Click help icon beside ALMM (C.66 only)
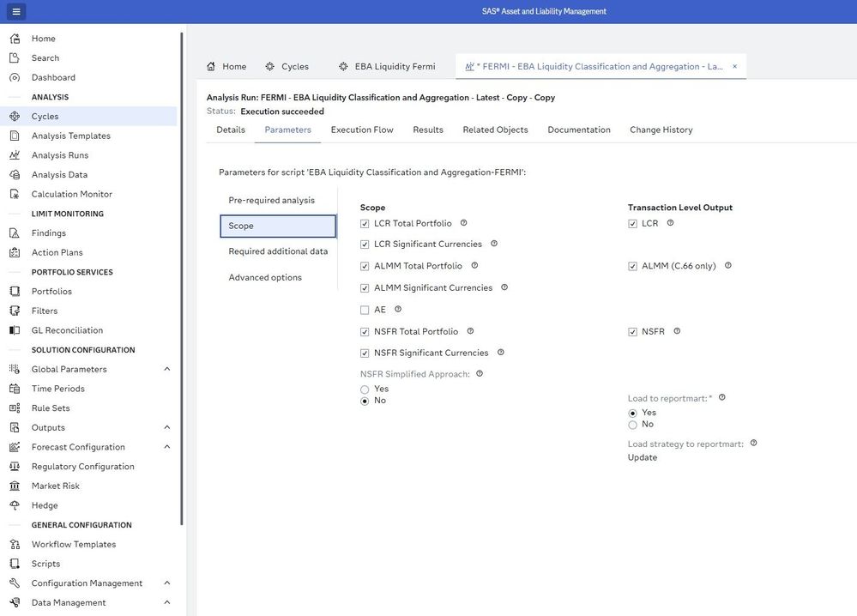The width and height of the screenshot is (857, 616). tap(728, 266)
